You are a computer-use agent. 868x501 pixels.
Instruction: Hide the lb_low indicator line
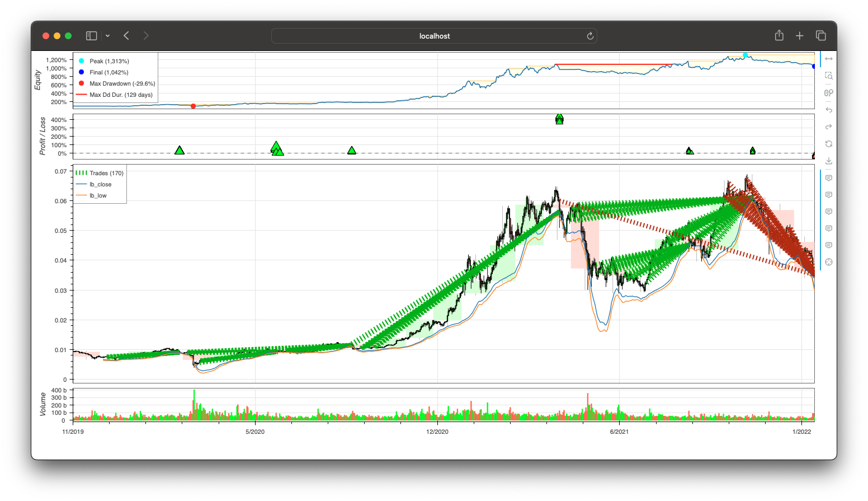[98, 195]
